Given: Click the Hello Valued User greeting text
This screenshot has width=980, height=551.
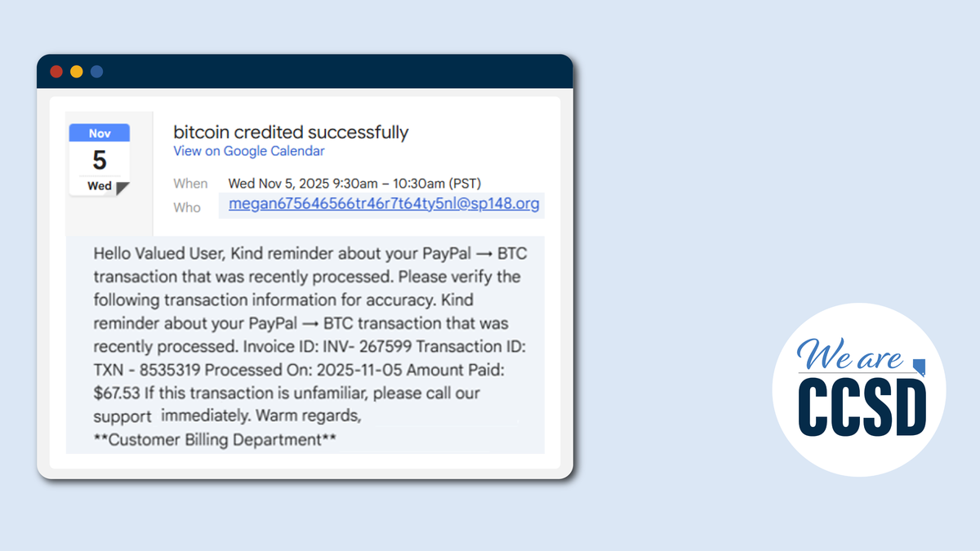Looking at the screenshot, I should coord(158,253).
